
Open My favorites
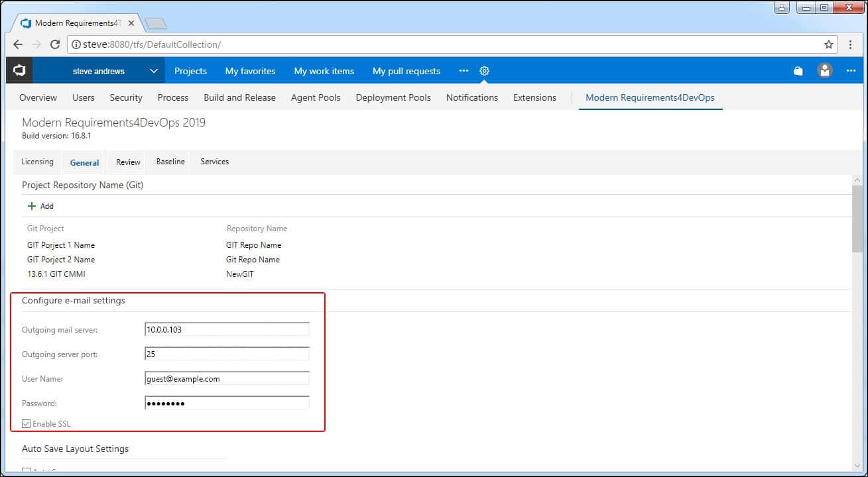coord(250,71)
